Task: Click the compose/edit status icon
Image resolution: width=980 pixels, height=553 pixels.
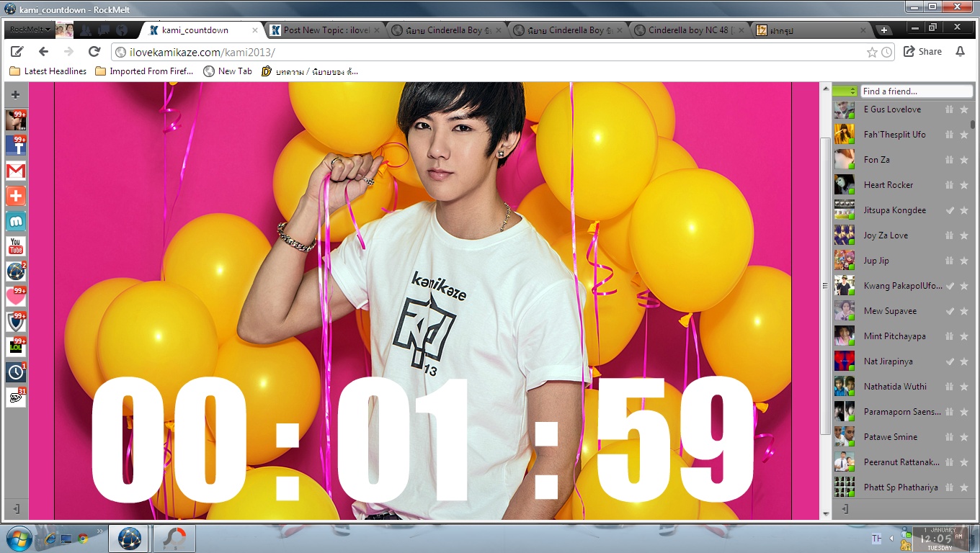Action: point(17,52)
